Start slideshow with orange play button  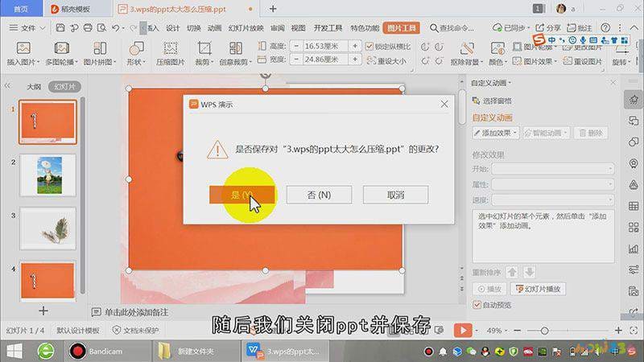click(x=463, y=330)
